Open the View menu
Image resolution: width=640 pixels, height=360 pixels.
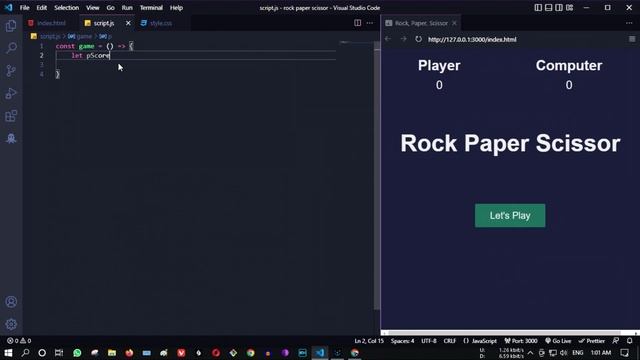click(93, 8)
